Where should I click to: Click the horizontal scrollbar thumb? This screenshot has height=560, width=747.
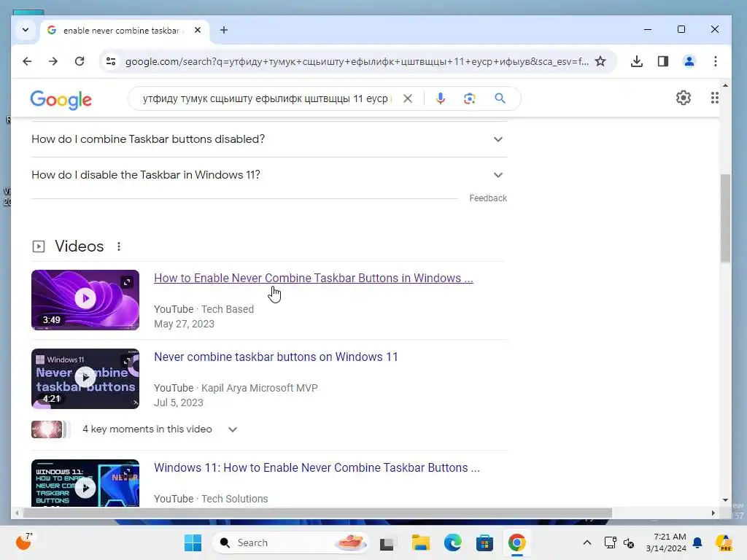click(x=317, y=513)
